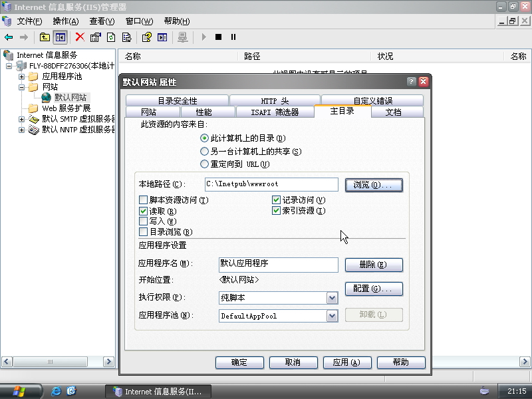The image size is (532, 399).
Task: Toggle the action pane toolbar icon
Action: pos(162,37)
